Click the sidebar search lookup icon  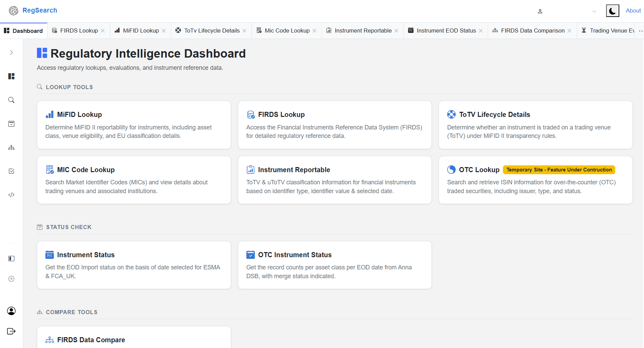[x=12, y=100]
